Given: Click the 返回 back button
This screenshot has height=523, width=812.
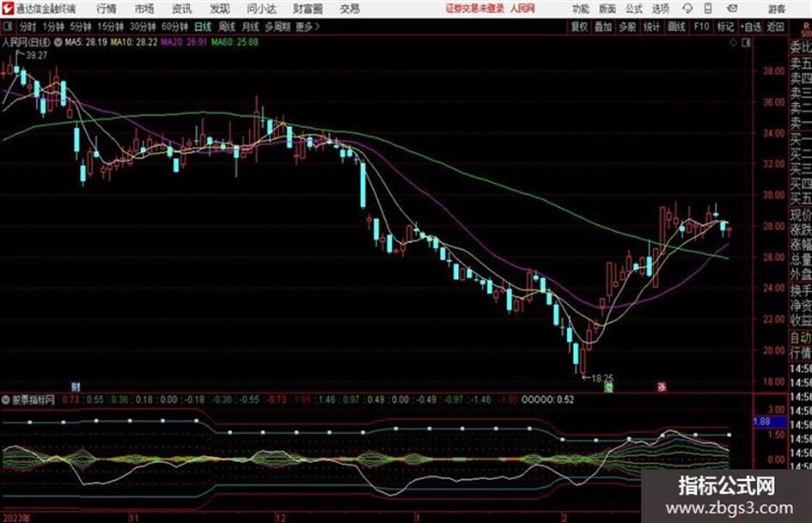Looking at the screenshot, I should [775, 27].
